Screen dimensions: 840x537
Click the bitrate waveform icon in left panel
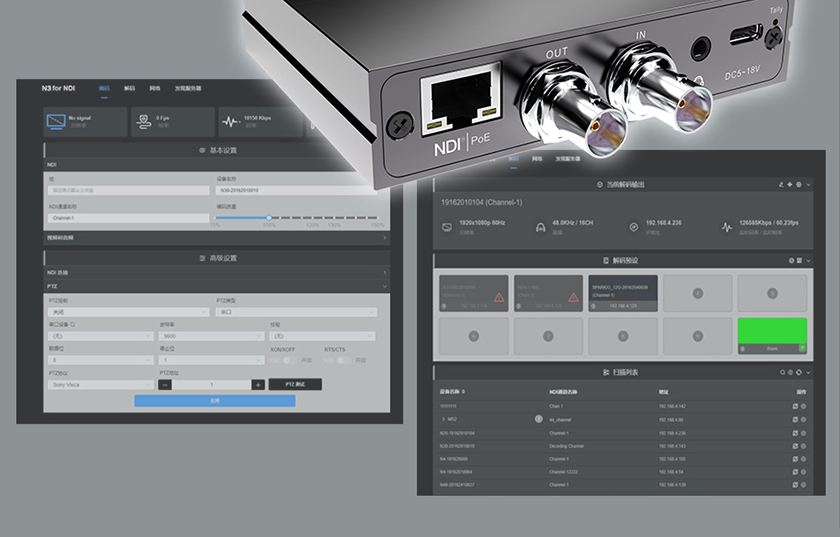pos(231,122)
